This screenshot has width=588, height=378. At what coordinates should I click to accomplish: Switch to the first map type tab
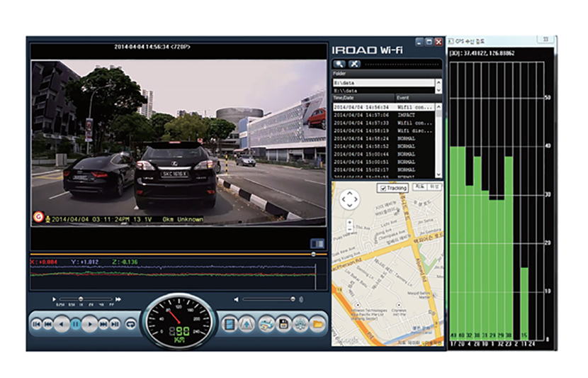pyautogui.click(x=419, y=187)
